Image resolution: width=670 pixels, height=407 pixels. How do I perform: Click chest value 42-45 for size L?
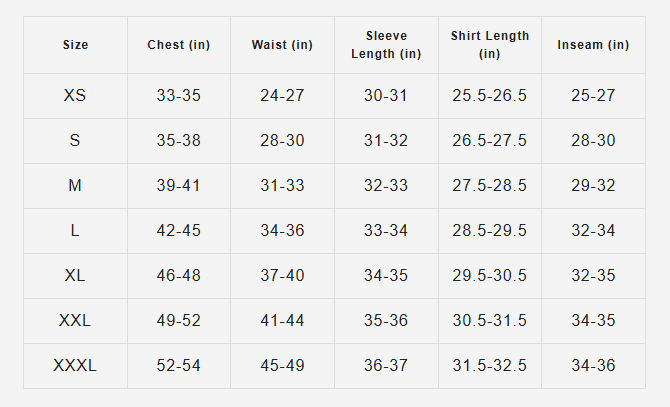tap(179, 231)
